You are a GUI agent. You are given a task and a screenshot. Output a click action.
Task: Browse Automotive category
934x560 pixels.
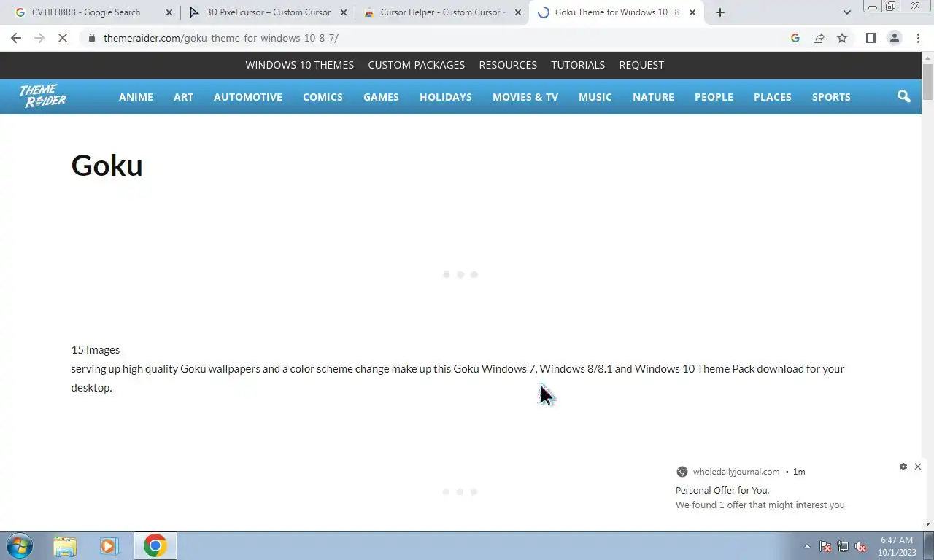[247, 97]
